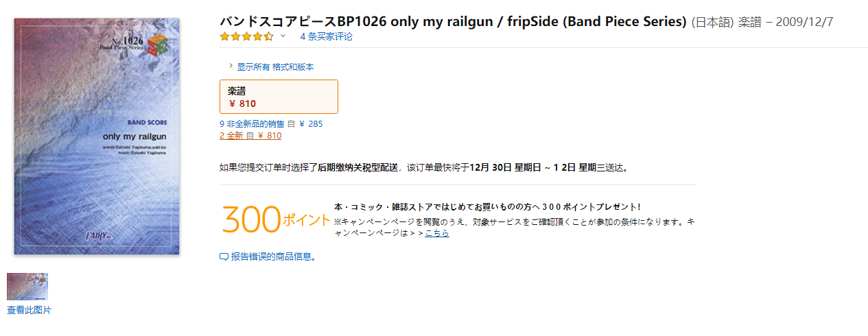Click the こちら campaign page link
Image resolution: width=868 pixels, height=336 pixels.
click(x=437, y=233)
